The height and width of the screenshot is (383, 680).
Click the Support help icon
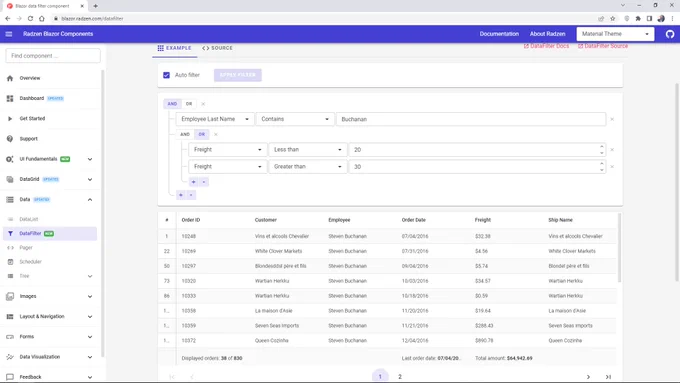pyautogui.click(x=10, y=139)
